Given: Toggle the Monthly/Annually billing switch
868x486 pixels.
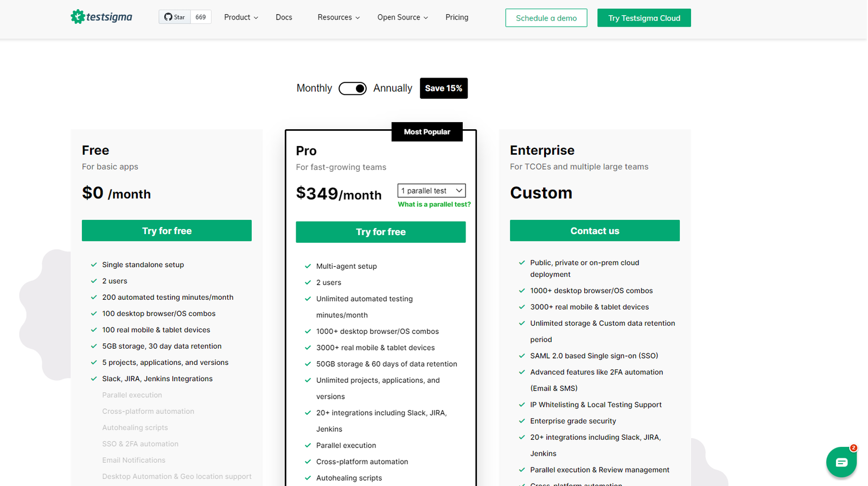Looking at the screenshot, I should [353, 89].
